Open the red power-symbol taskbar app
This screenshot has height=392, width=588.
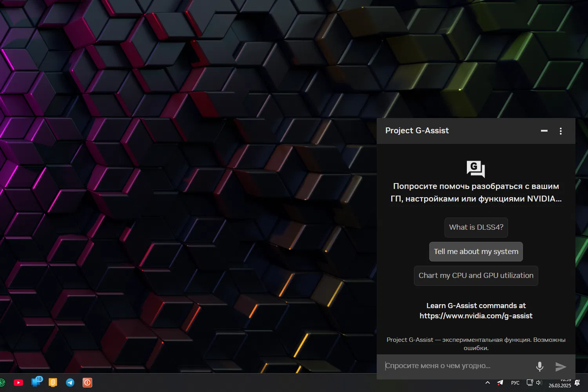point(87,383)
